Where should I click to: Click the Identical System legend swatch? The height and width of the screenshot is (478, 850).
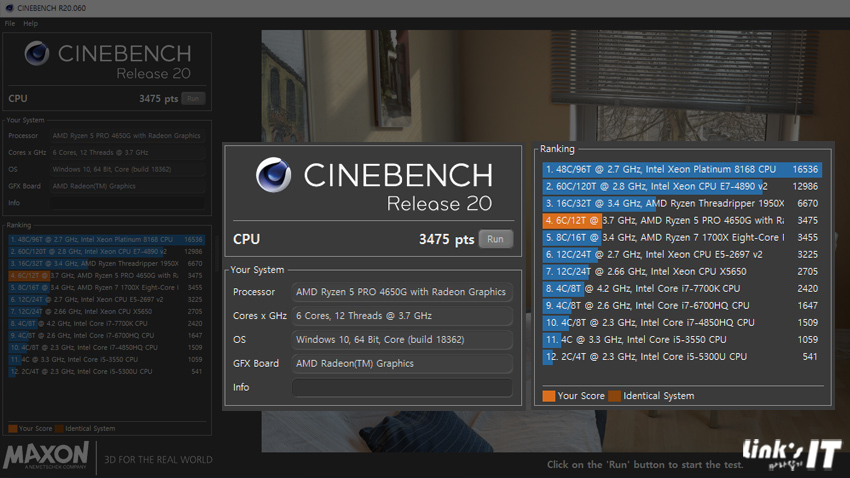pyautogui.click(x=59, y=428)
